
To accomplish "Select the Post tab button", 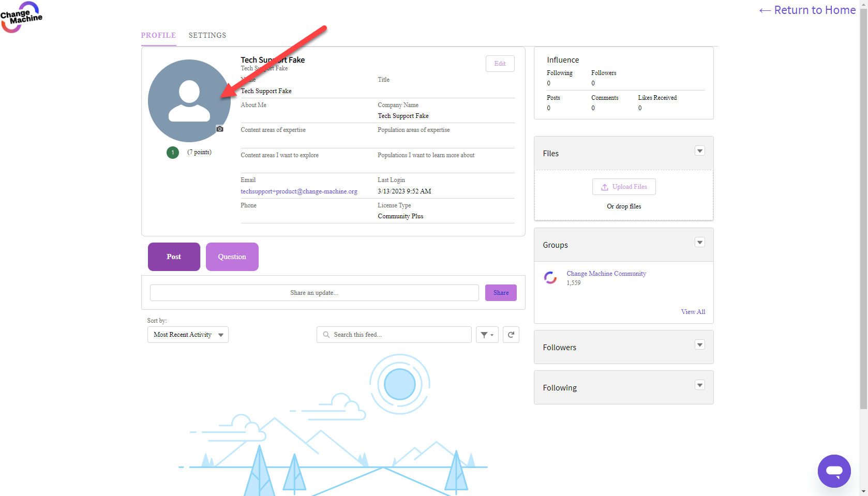I will click(x=174, y=257).
